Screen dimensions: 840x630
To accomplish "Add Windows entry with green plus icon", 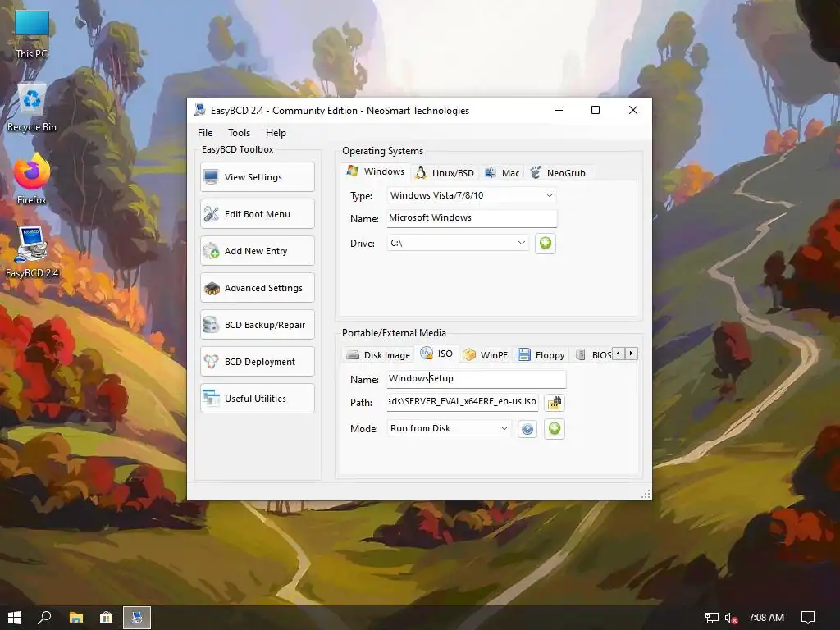I will point(546,243).
